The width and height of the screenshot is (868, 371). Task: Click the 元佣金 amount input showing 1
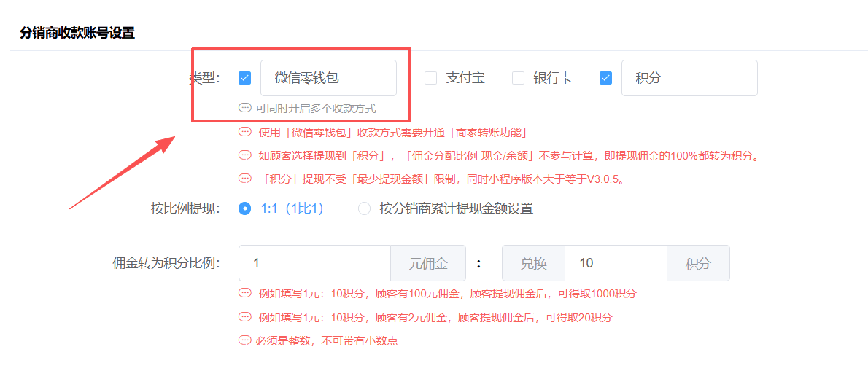tap(314, 263)
